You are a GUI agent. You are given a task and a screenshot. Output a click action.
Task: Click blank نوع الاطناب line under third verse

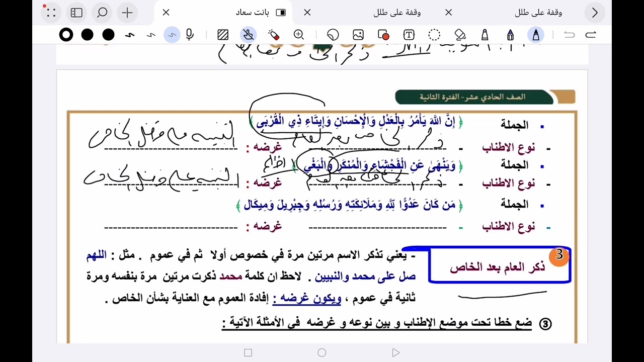tap(377, 227)
